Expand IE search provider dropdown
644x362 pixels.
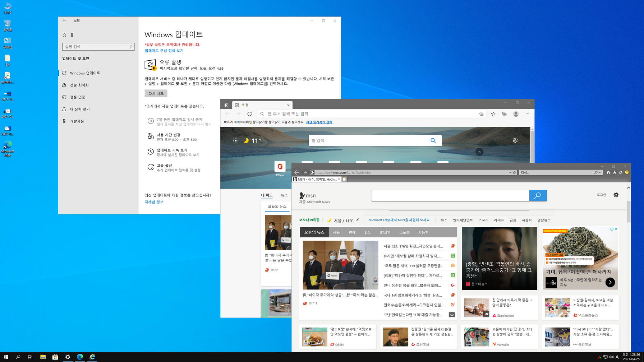[x=600, y=173]
